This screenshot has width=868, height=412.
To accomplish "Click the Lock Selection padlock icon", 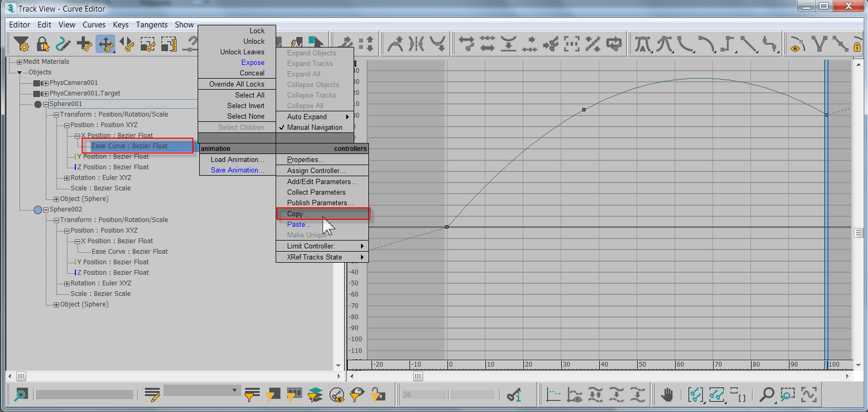I will click(x=43, y=44).
